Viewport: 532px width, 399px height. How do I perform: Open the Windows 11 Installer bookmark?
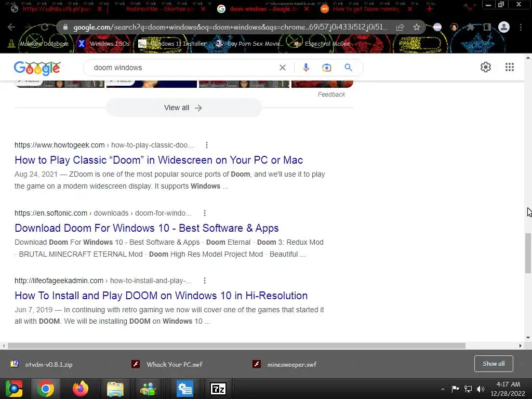coord(172,44)
